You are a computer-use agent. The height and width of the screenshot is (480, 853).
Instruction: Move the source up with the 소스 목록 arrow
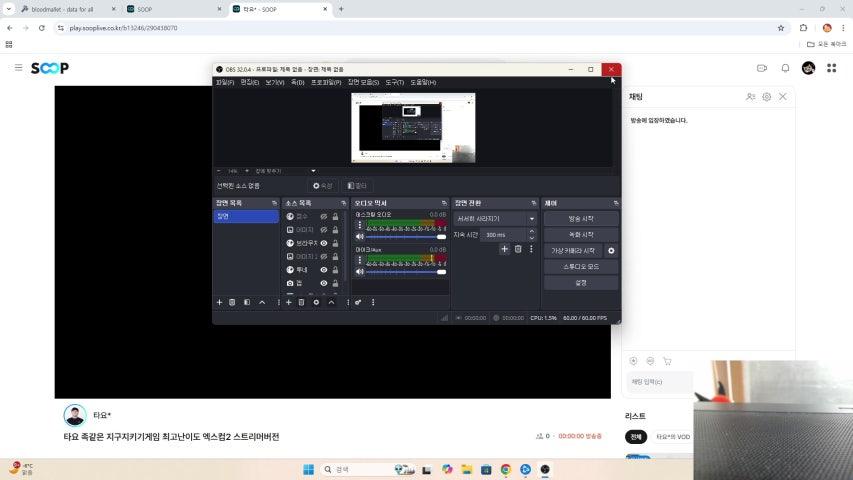click(x=331, y=302)
